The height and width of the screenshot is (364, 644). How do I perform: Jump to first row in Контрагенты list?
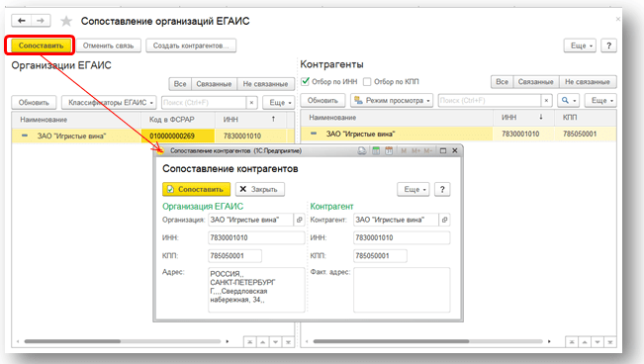(572, 342)
